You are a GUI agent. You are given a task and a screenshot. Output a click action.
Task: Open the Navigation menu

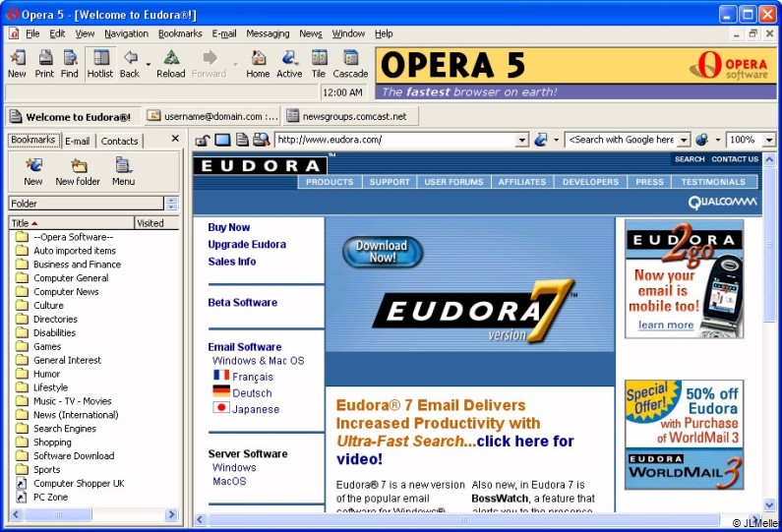point(126,33)
